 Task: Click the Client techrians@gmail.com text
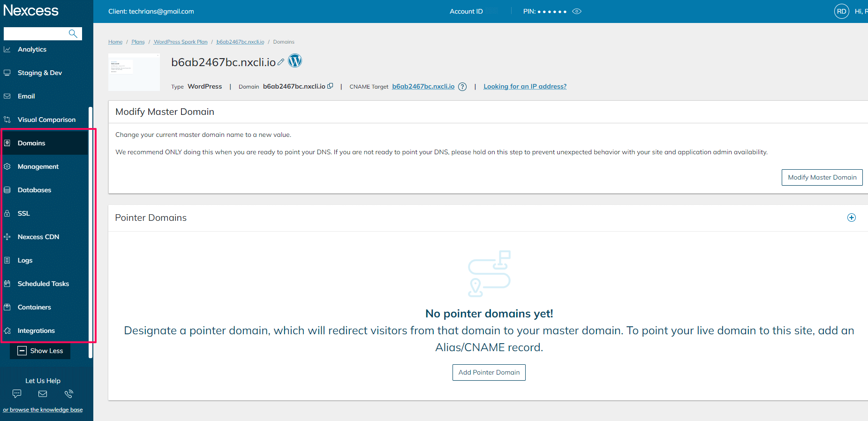point(151,11)
